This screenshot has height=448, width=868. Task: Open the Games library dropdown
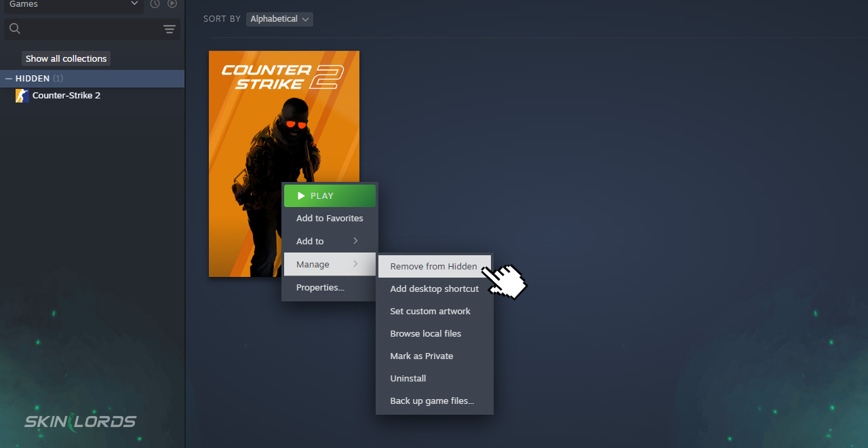click(74, 5)
